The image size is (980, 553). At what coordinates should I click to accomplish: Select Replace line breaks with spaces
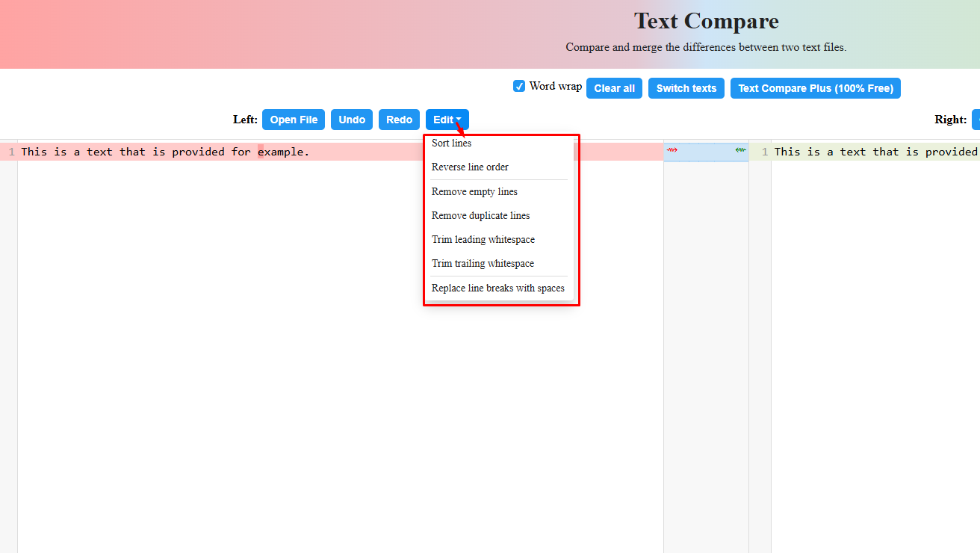499,288
